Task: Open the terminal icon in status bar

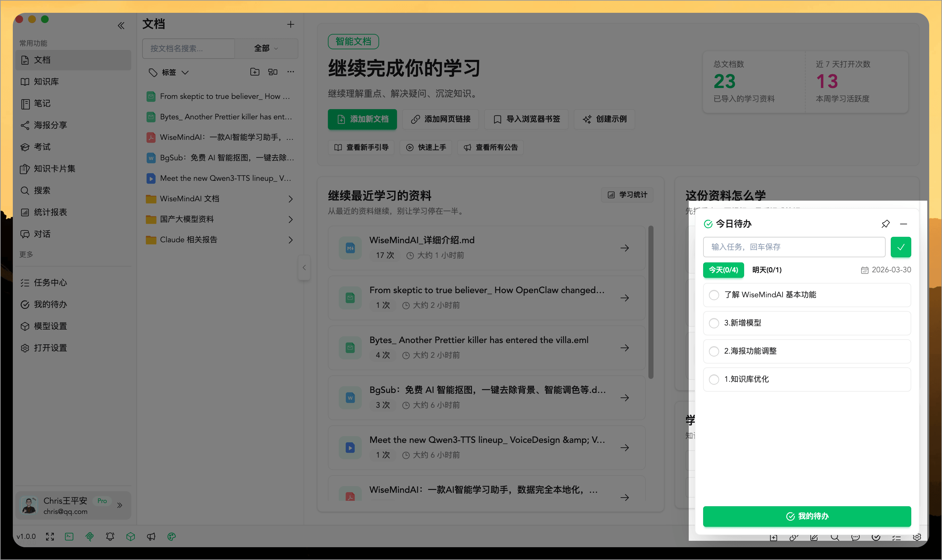Action: [x=69, y=536]
